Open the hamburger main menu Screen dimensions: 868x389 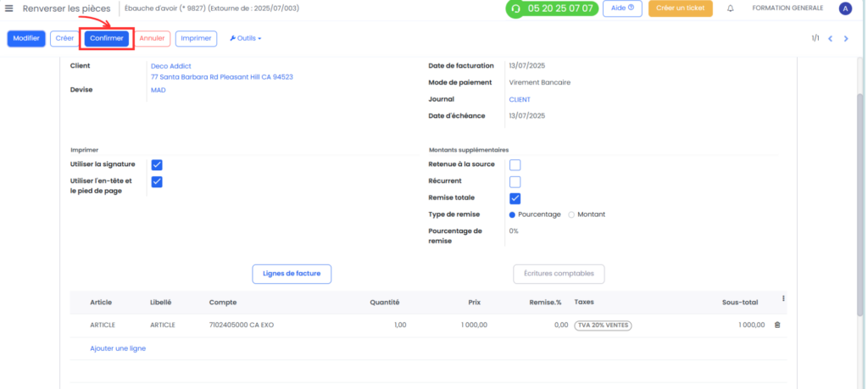[8, 8]
